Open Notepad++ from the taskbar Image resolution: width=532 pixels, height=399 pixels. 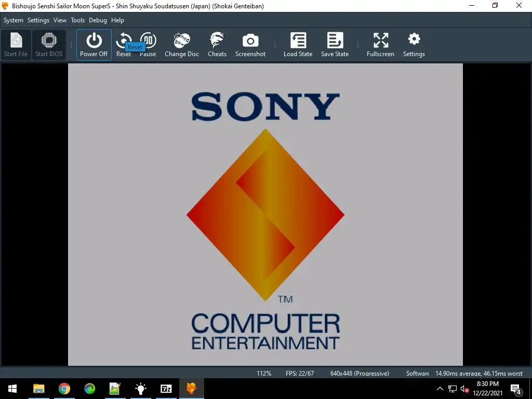pos(115,389)
